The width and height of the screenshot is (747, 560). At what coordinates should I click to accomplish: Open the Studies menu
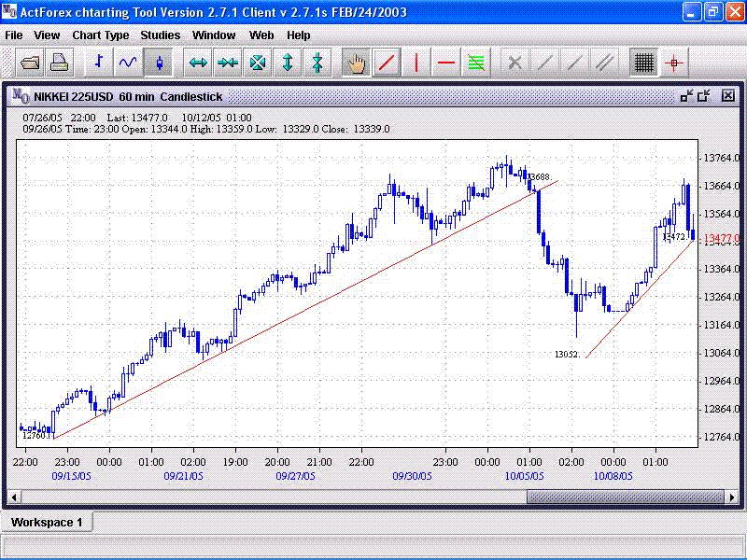[161, 35]
